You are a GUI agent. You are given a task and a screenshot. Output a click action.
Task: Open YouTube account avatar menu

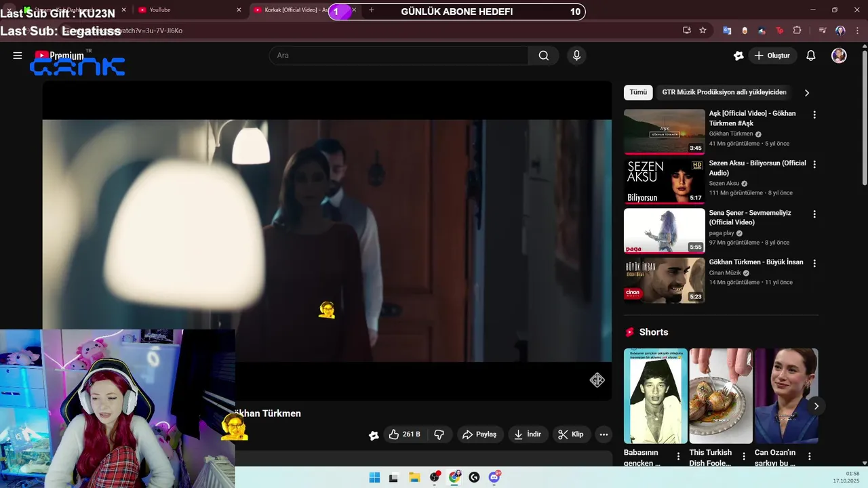839,56
